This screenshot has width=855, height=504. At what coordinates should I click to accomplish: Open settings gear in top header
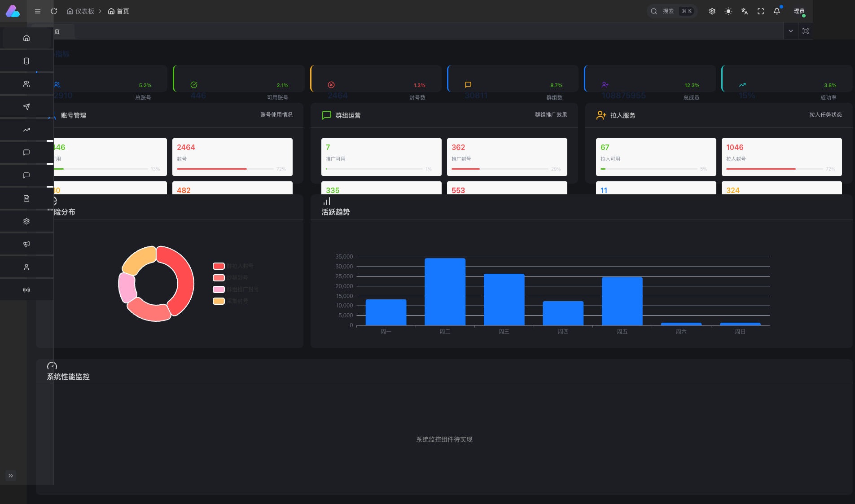tap(712, 11)
